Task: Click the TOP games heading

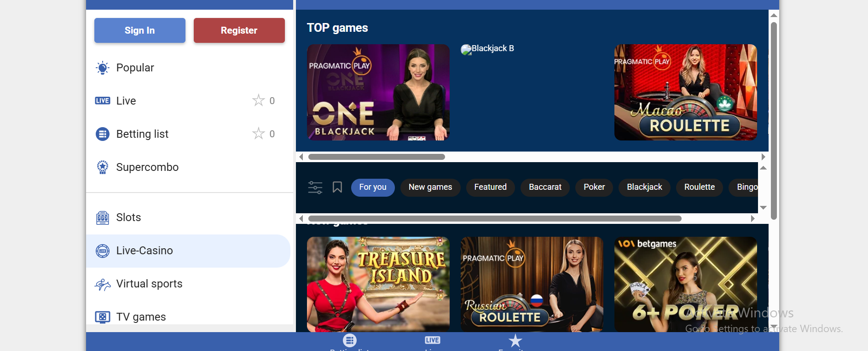Action: (x=337, y=28)
